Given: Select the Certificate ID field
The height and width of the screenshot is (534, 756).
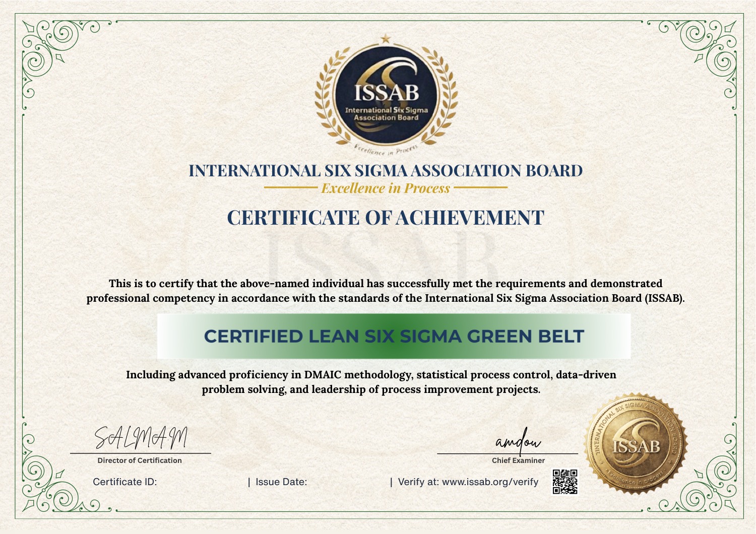Looking at the screenshot, I should pyautogui.click(x=126, y=481).
